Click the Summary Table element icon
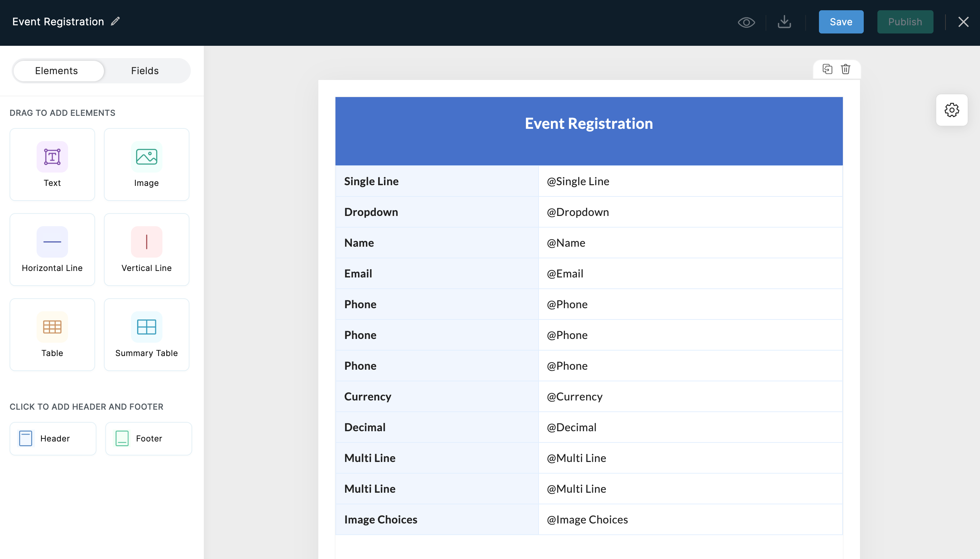This screenshot has height=559, width=980. [147, 328]
